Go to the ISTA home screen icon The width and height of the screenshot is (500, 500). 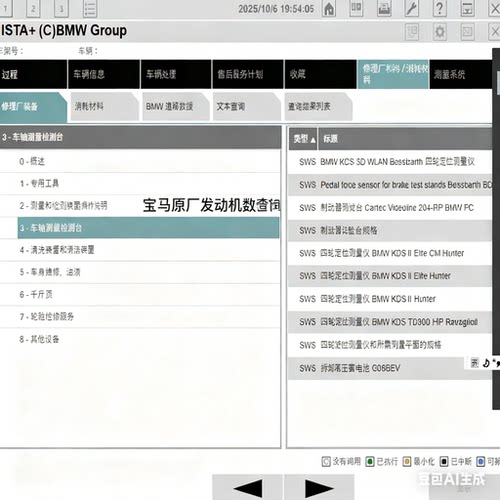(x=329, y=9)
